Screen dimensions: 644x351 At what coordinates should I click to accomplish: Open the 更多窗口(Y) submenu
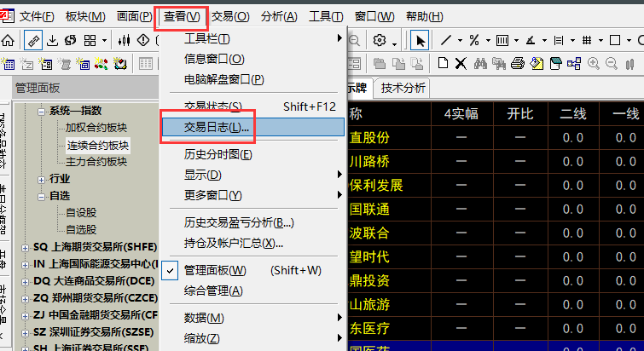(253, 195)
